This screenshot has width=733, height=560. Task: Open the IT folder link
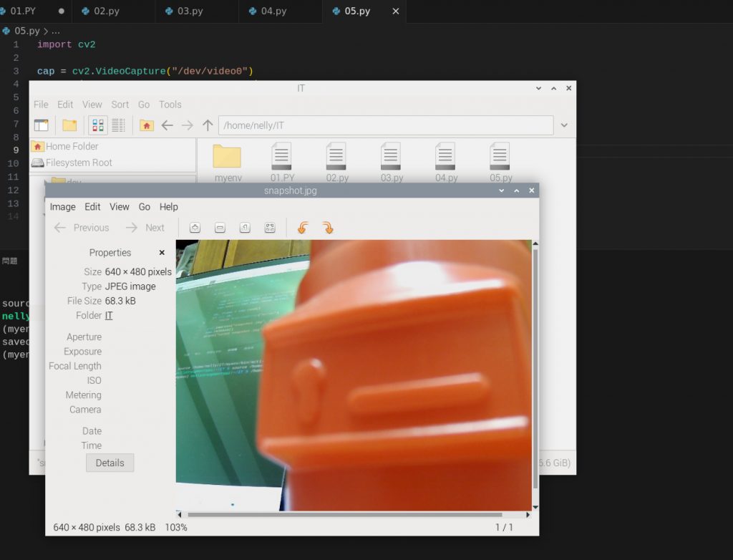click(x=109, y=315)
